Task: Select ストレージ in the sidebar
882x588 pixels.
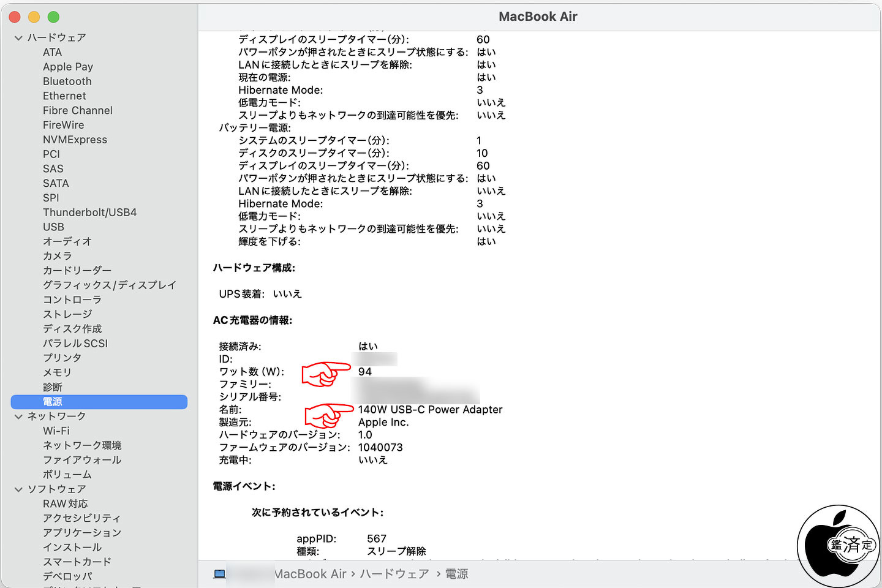Action: tap(67, 314)
